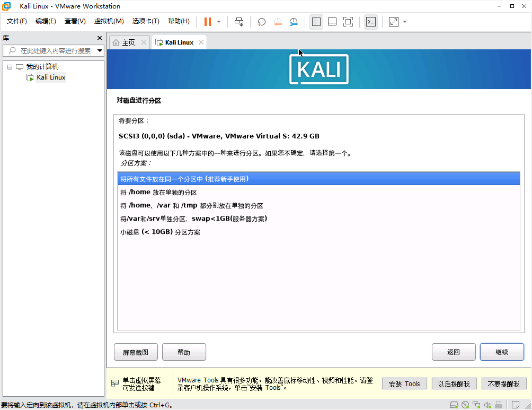Click the message log note icon
This screenshot has height=410, width=532.
click(516, 405)
